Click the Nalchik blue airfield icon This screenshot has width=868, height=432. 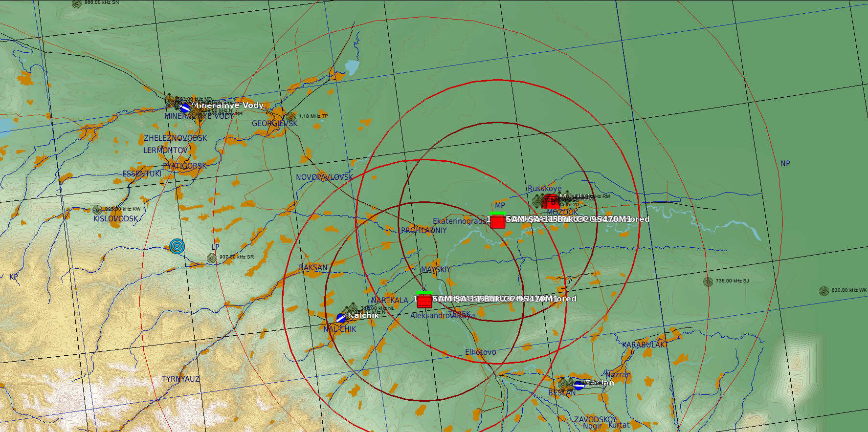(x=341, y=318)
